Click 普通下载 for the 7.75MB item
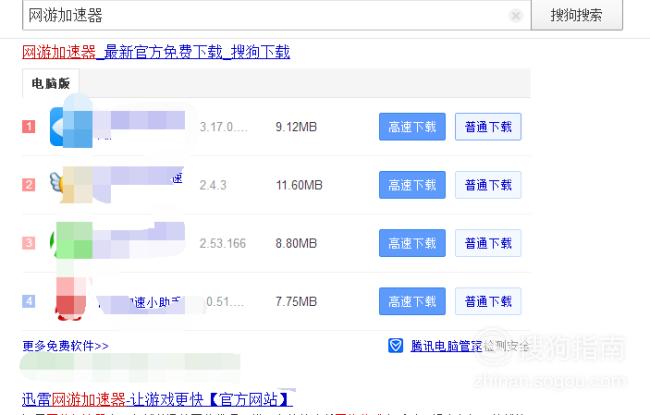This screenshot has width=650, height=415. pyautogui.click(x=488, y=301)
